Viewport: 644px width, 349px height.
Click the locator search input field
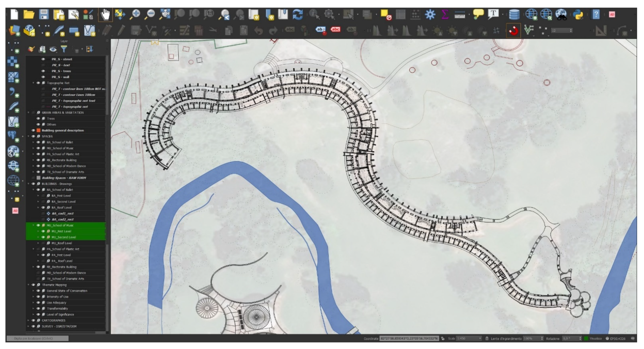pos(38,338)
